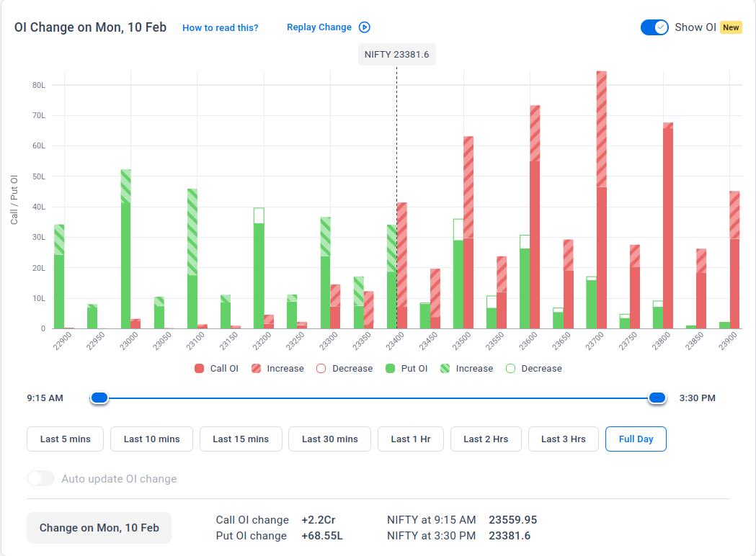Toggle Call Decrease hollow red legend icon
The image size is (756, 556).
click(321, 369)
